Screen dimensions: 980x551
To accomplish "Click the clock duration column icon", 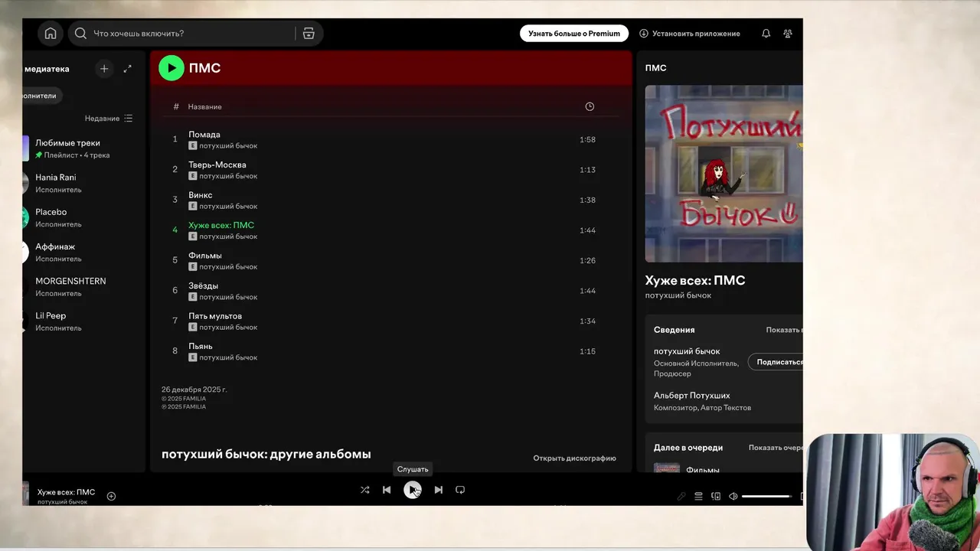I will [590, 106].
